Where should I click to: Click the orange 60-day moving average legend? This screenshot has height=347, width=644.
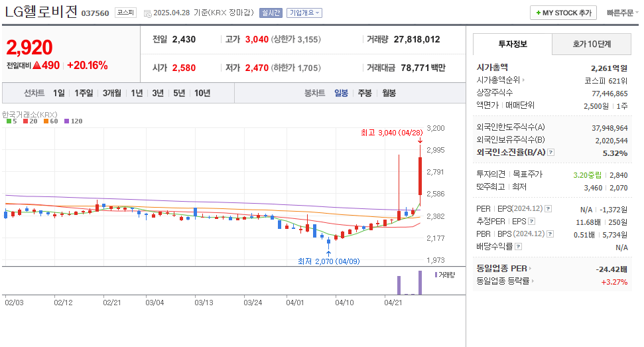51,121
